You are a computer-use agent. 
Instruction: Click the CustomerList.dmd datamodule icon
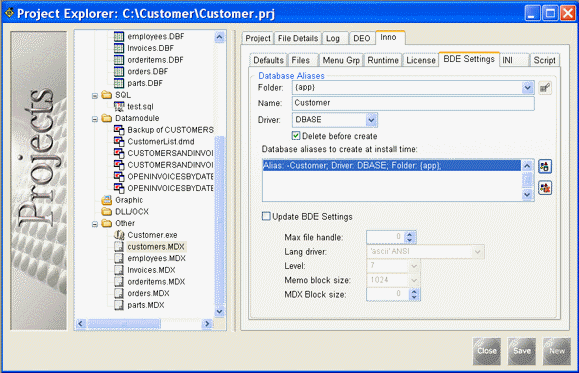[119, 141]
